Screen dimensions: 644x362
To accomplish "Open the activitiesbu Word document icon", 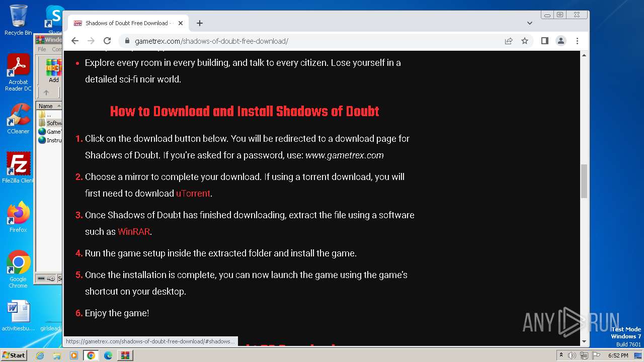I will [x=18, y=316].
